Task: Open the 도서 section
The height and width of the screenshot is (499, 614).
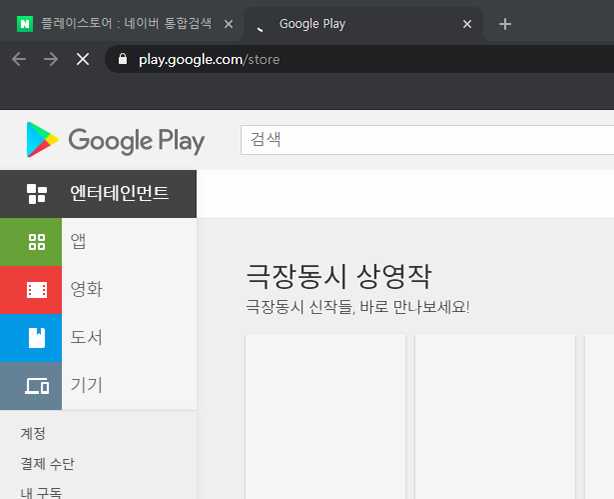Action: tap(87, 338)
